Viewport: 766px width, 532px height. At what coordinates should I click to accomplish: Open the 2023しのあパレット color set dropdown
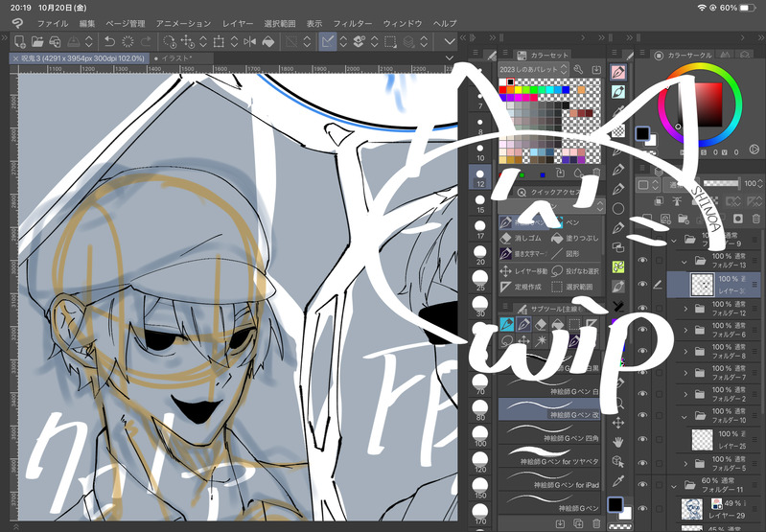click(533, 69)
